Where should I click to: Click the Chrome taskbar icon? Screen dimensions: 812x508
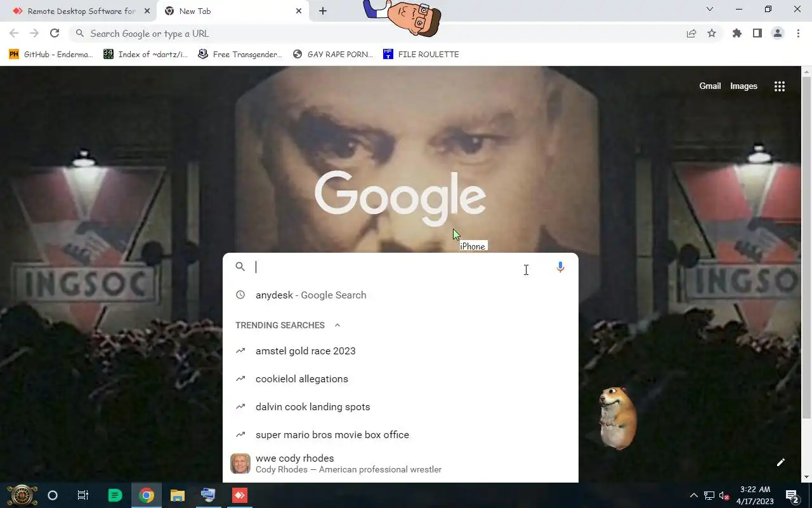pyautogui.click(x=147, y=495)
